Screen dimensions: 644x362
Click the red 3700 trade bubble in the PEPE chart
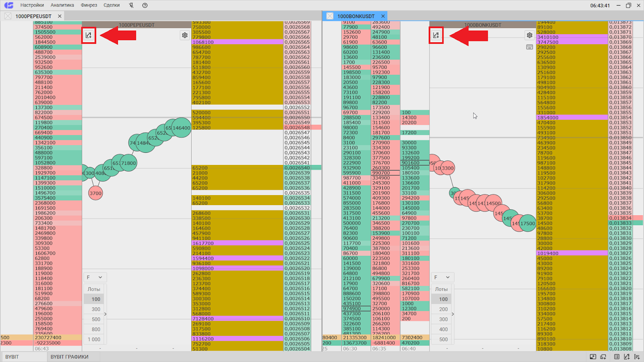(x=95, y=193)
